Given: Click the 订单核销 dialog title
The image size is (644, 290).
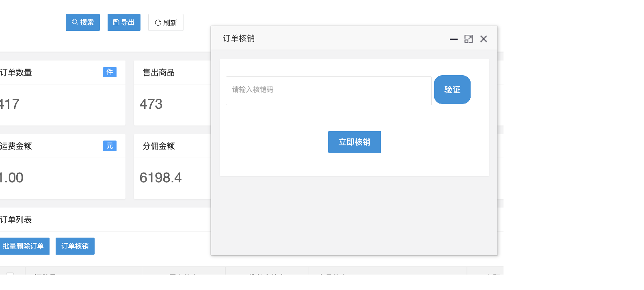Looking at the screenshot, I should 239,38.
